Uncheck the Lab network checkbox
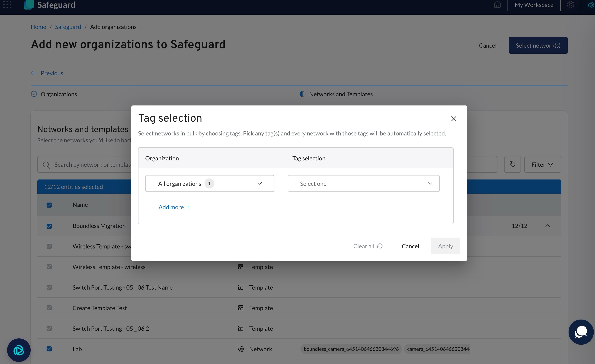Viewport: 595px width, 364px height. [x=49, y=349]
